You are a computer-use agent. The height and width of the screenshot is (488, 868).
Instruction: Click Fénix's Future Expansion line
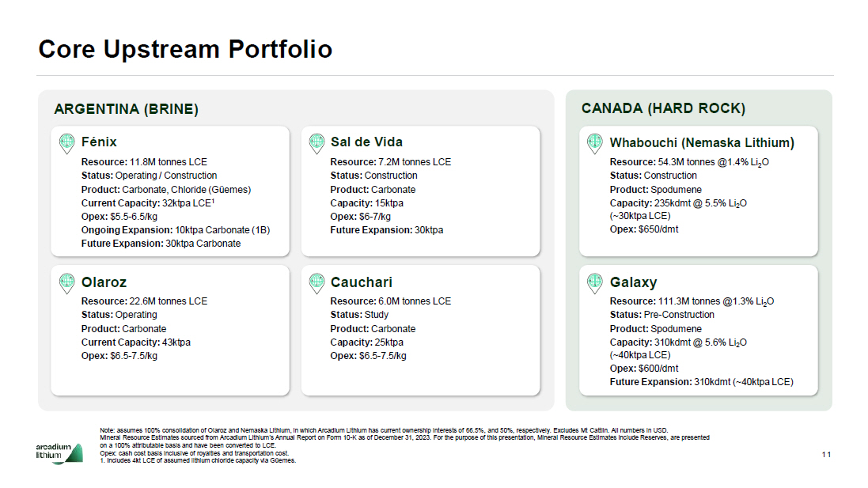[x=161, y=244]
